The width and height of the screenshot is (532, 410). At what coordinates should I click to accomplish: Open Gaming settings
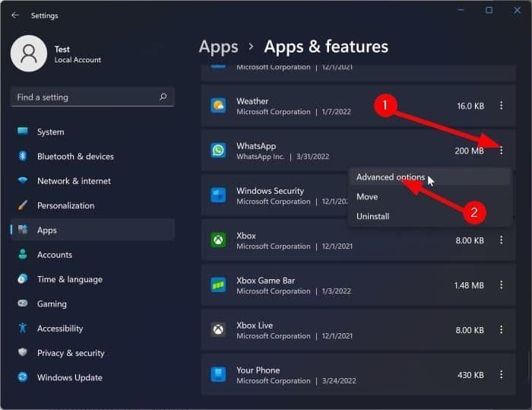[x=52, y=304]
